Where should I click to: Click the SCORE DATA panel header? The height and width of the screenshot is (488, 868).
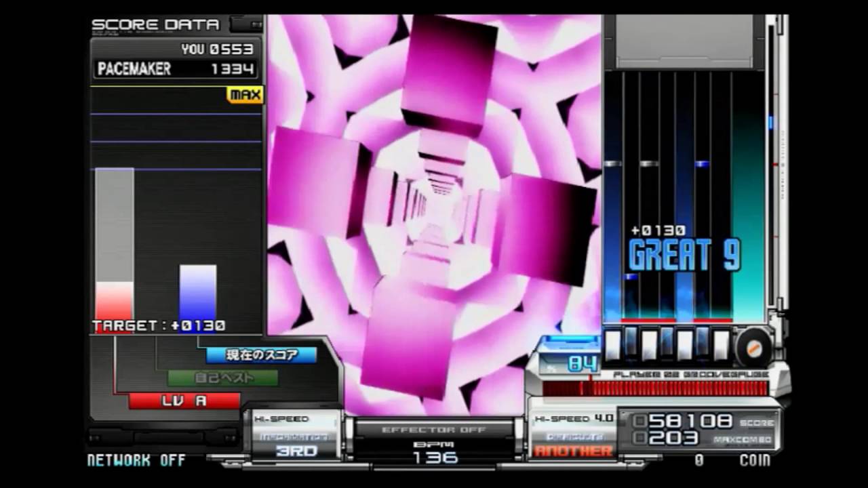point(156,25)
